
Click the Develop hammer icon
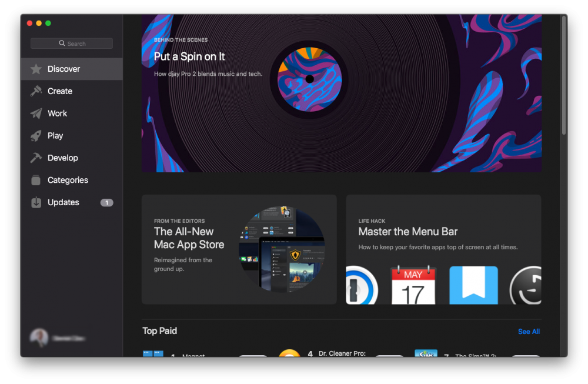click(x=36, y=158)
